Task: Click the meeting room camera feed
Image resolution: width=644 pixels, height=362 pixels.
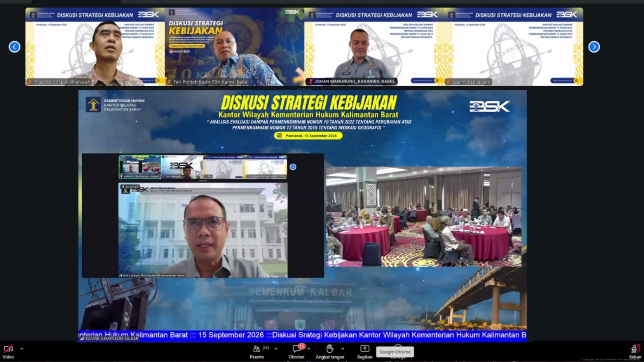Action: (x=423, y=217)
